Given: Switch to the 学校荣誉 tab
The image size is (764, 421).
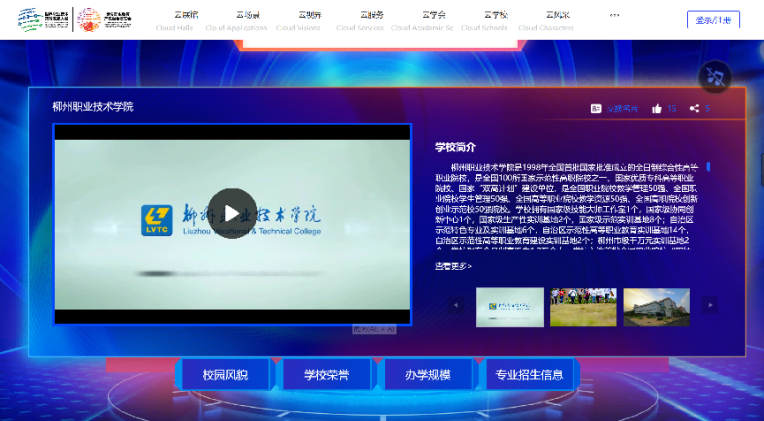Looking at the screenshot, I should tap(327, 375).
